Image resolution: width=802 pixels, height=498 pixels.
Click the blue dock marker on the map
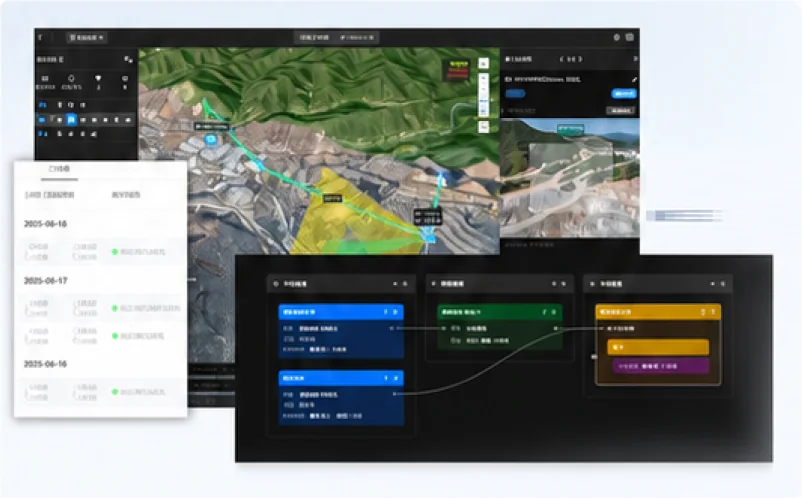coord(210,139)
